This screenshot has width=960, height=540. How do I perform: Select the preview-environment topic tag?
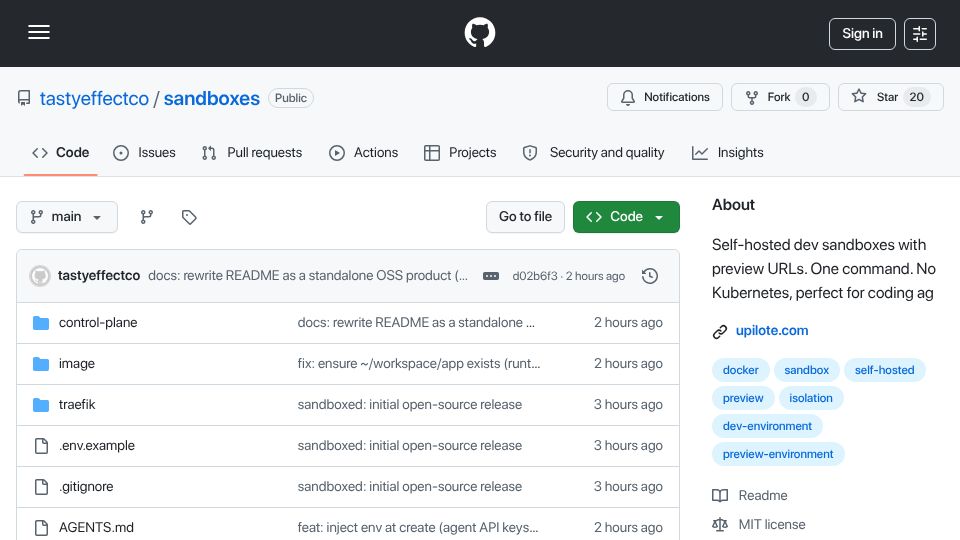778,455
